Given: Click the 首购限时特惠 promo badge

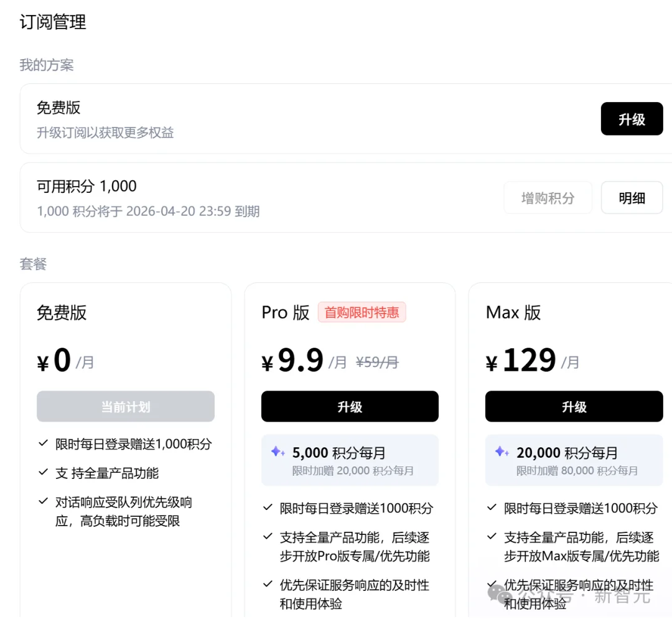Looking at the screenshot, I should 362,312.
